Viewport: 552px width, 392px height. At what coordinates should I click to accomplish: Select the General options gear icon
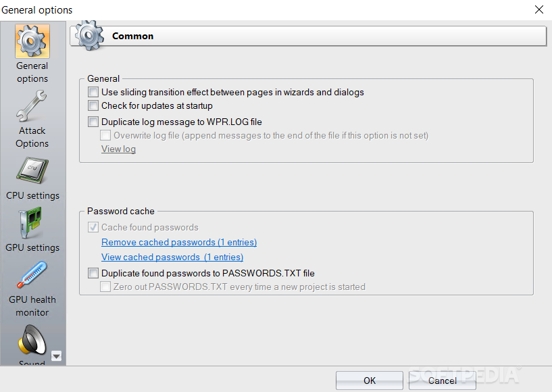[32, 41]
